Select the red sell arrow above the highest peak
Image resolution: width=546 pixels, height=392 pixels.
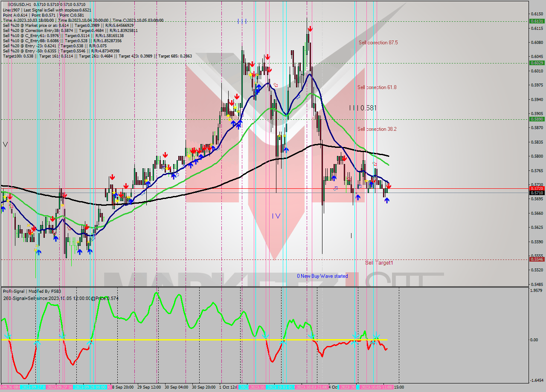pyautogui.click(x=309, y=29)
